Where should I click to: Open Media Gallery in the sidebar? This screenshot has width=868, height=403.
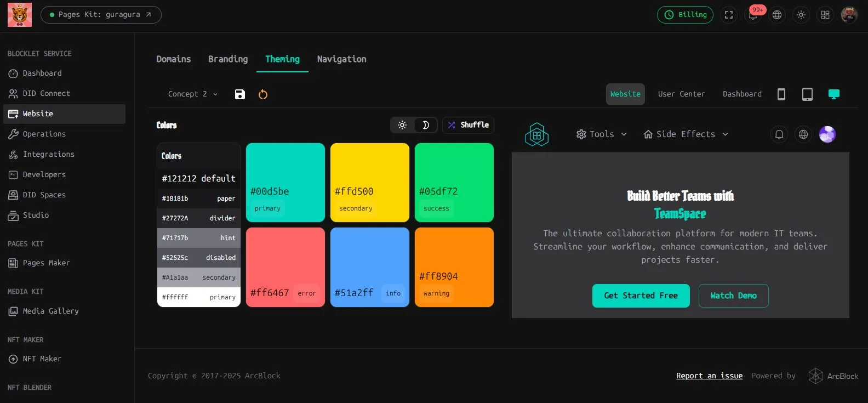coord(64,311)
